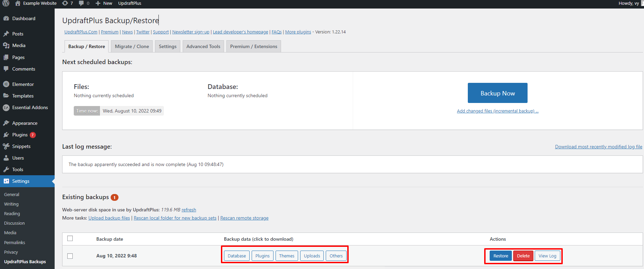Click the Templates folder icon in the sidebar

coord(6,96)
